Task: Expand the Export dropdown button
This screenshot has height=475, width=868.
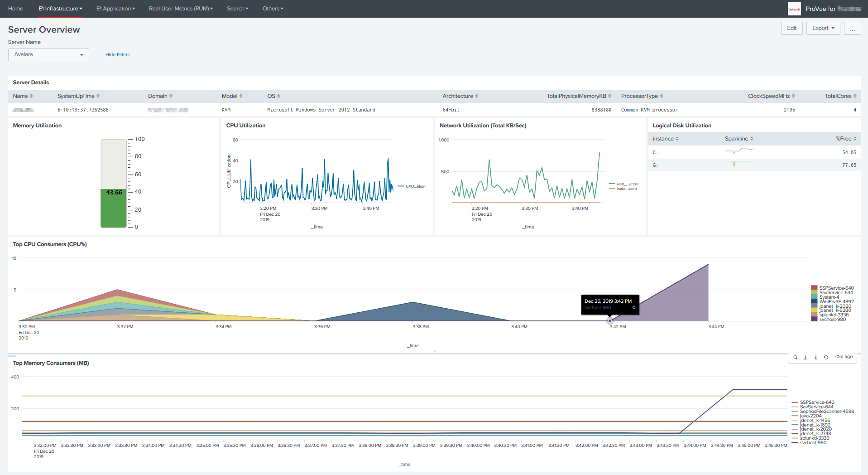Action: click(823, 28)
